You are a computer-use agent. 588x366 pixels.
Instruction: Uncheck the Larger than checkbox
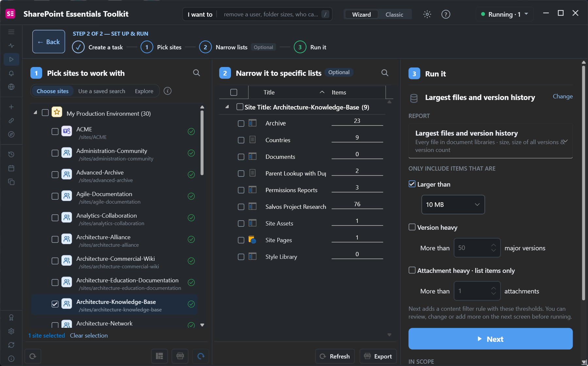point(412,184)
